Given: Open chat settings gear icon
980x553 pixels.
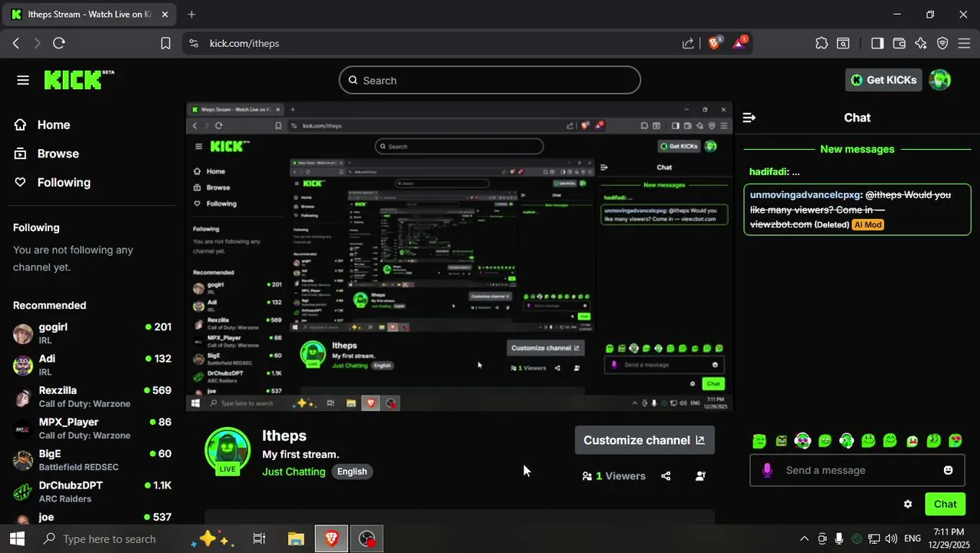Looking at the screenshot, I should [x=908, y=504].
